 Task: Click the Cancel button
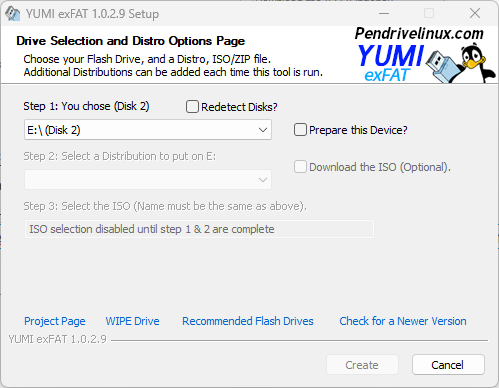(448, 365)
